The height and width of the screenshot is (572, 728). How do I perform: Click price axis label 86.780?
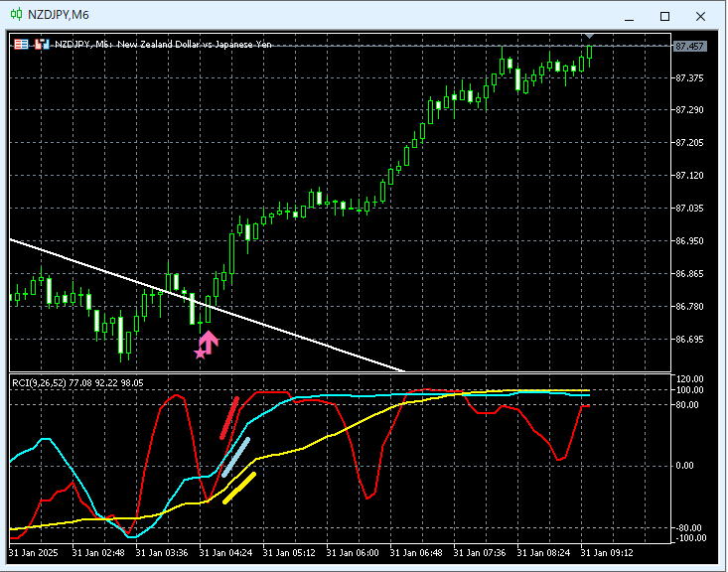689,307
